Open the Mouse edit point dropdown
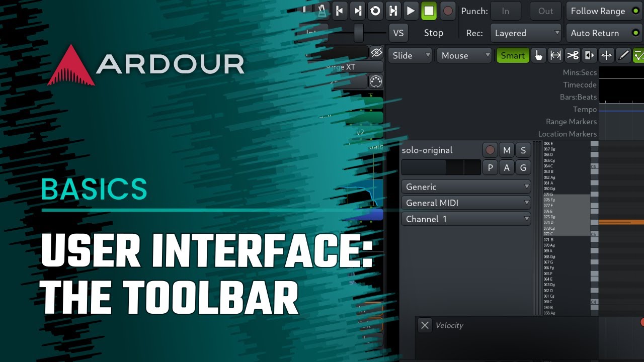Viewport: 644px width, 362px height. tap(464, 55)
